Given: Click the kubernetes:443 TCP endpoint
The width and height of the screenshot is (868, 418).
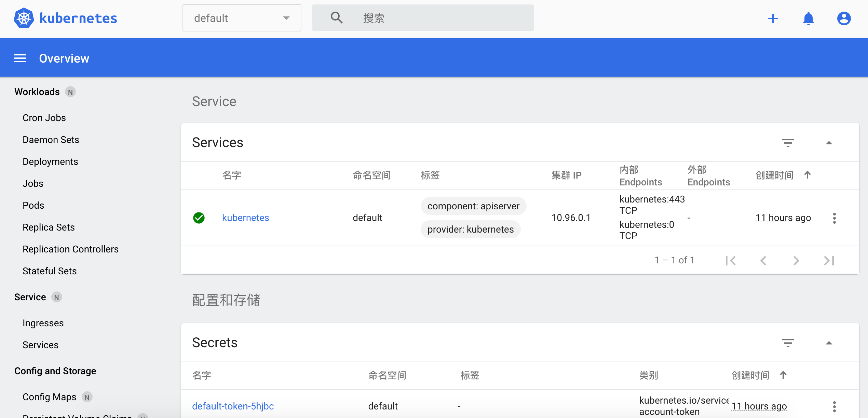Looking at the screenshot, I should [652, 205].
